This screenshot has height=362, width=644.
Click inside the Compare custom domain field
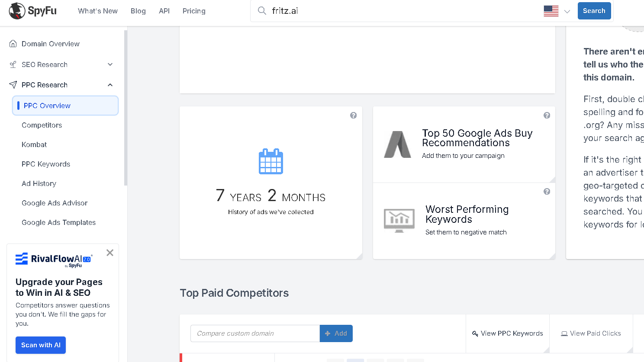254,333
